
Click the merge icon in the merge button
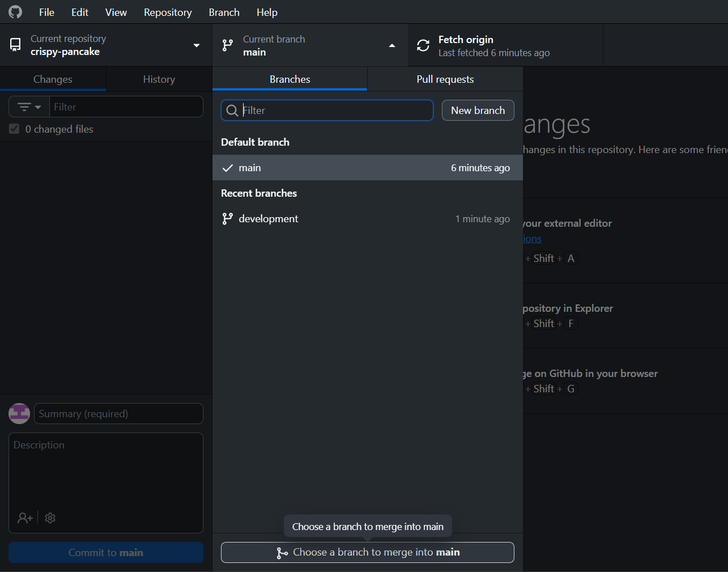[x=282, y=553]
